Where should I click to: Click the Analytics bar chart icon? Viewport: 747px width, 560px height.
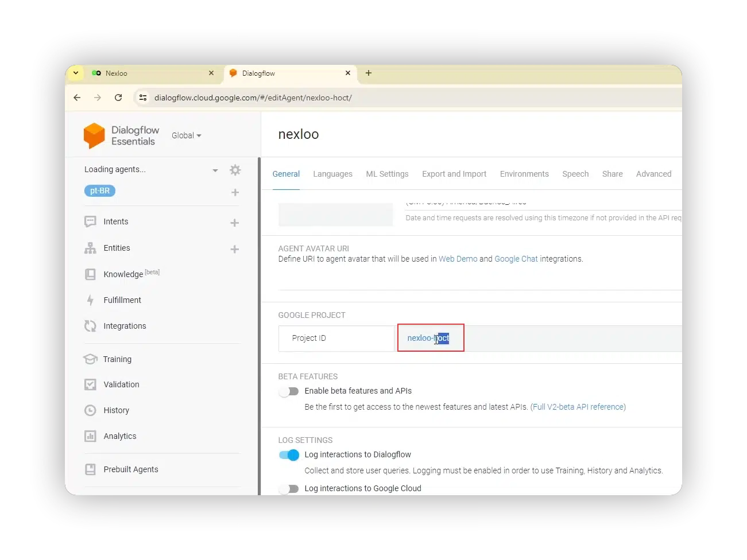click(90, 436)
